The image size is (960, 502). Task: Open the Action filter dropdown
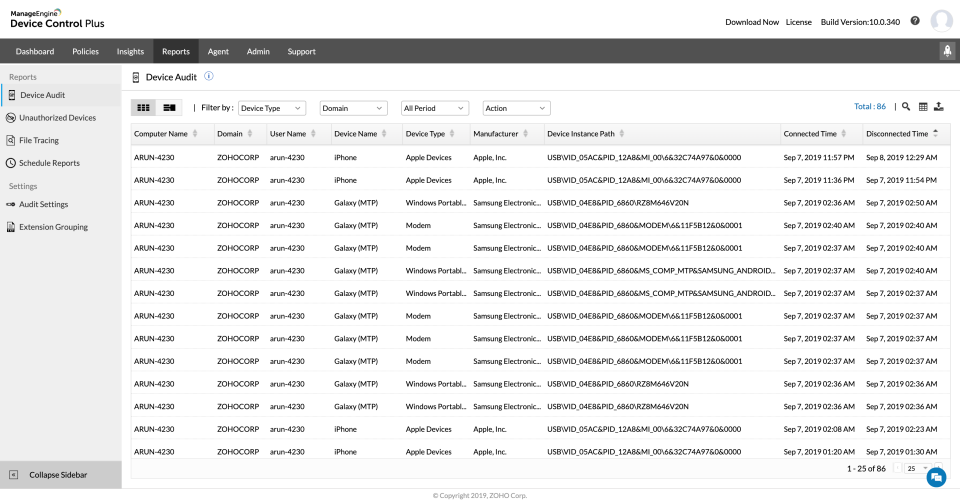pyautogui.click(x=516, y=108)
